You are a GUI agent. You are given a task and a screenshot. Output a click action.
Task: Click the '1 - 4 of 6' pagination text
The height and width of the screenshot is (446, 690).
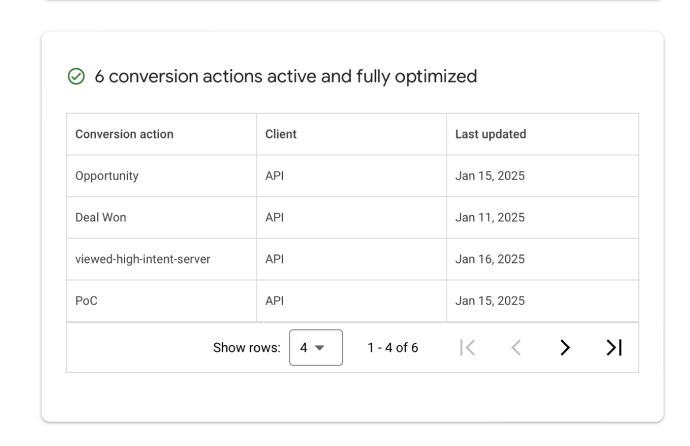(393, 347)
